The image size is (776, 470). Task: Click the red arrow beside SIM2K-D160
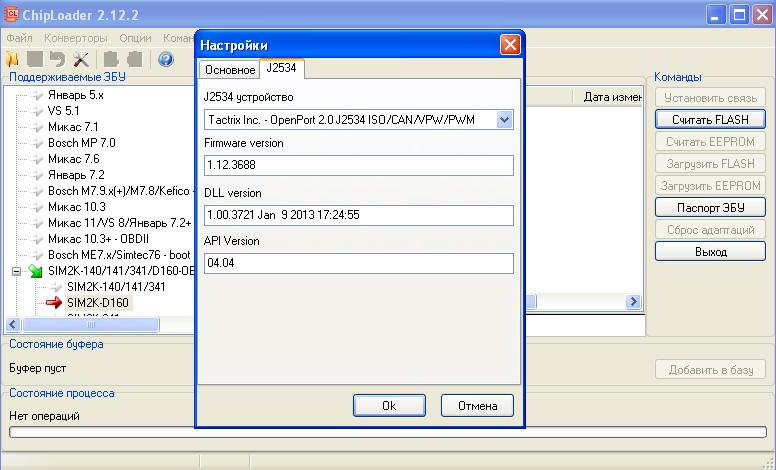click(54, 302)
